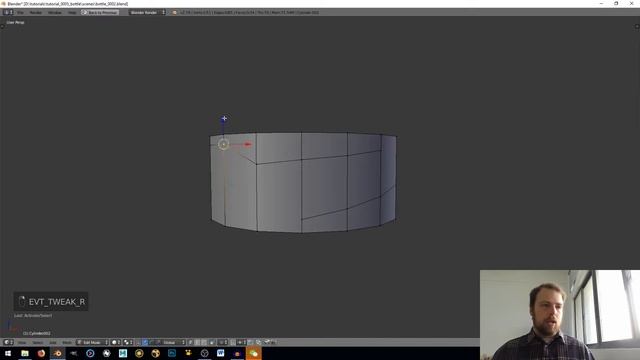This screenshot has height=360, width=640.
Task: Click the red X-axis manipulator arrow
Action: 247,144
